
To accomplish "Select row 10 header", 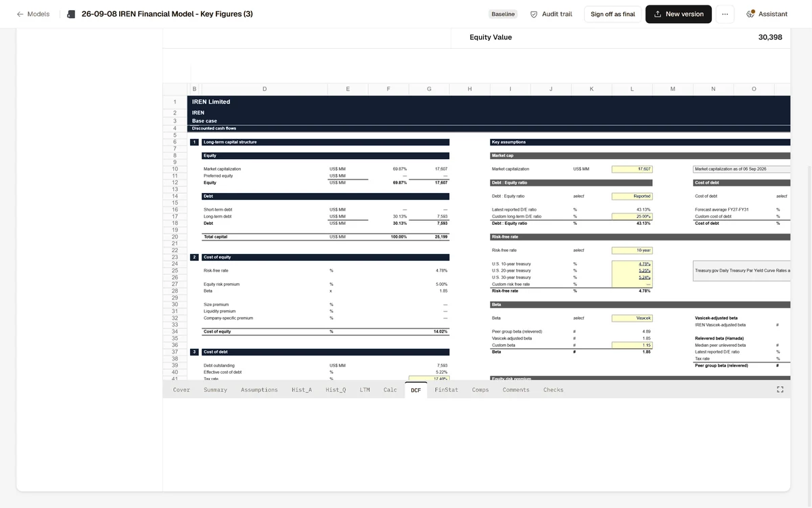I will [175, 169].
